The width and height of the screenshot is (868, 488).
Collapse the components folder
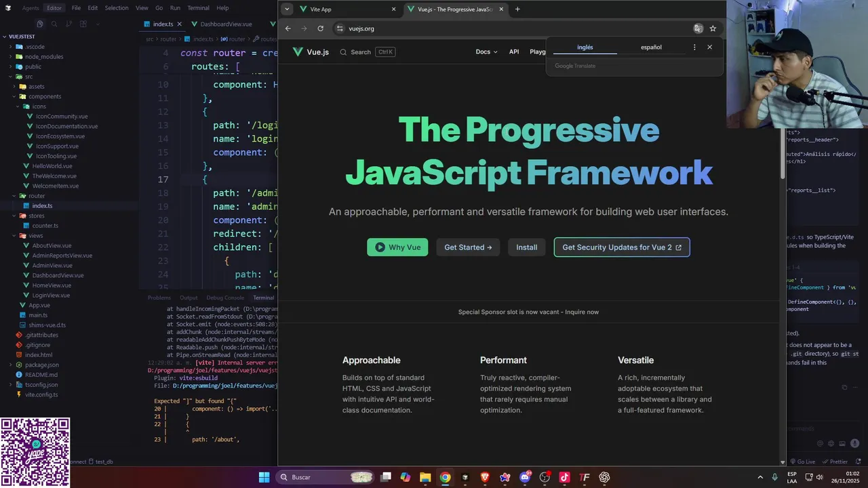[45, 96]
